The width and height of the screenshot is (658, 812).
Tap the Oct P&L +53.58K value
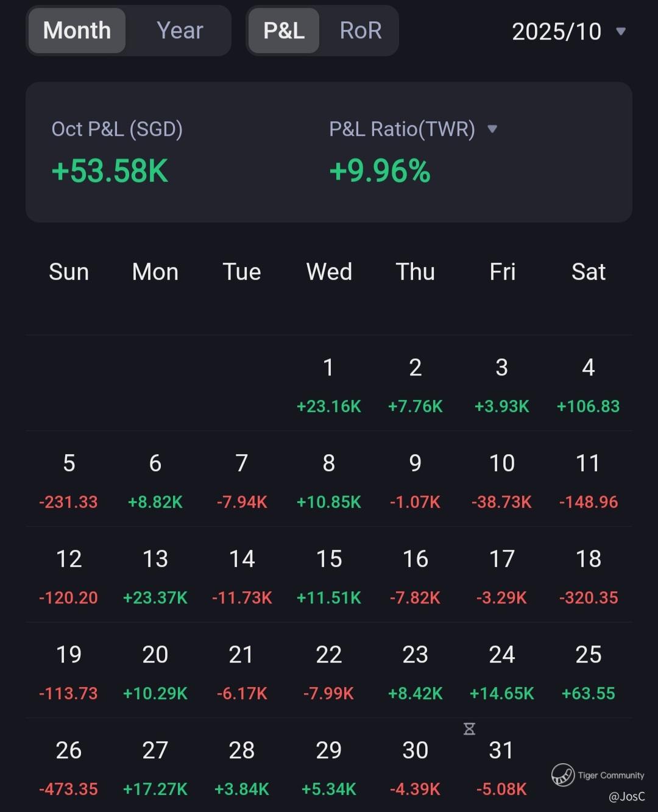click(110, 171)
